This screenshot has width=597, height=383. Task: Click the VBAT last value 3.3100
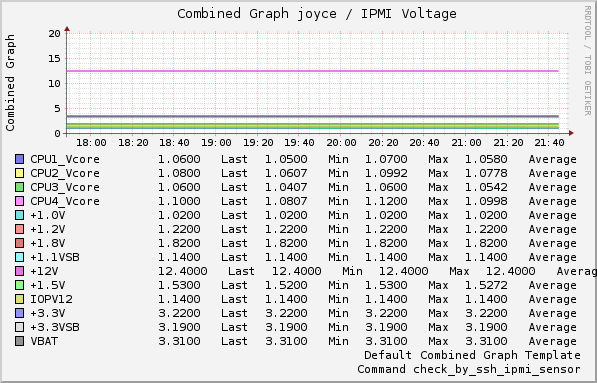179,341
